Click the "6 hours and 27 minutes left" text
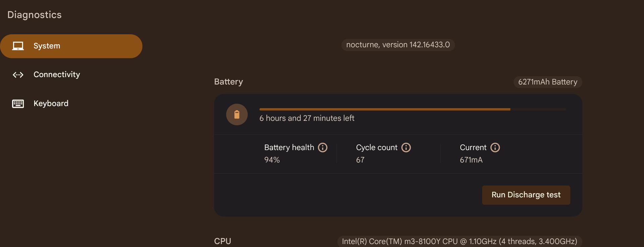 [x=307, y=118]
